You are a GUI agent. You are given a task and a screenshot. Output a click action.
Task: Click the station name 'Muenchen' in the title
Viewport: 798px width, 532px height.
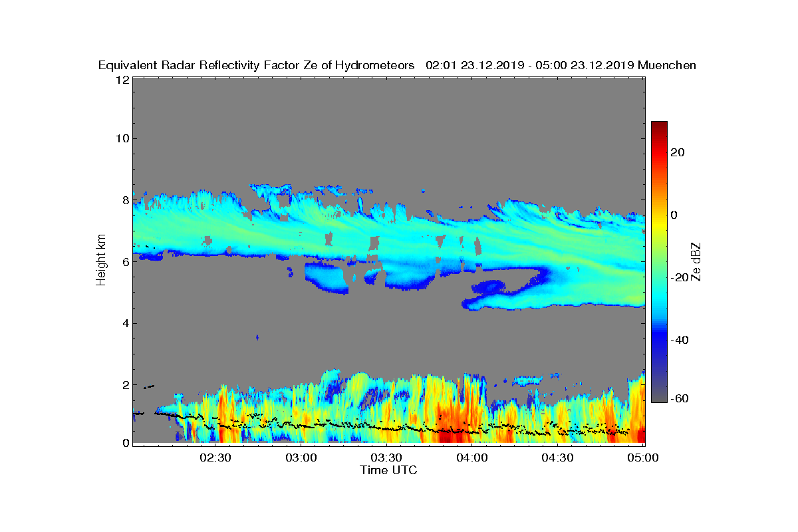click(x=667, y=65)
